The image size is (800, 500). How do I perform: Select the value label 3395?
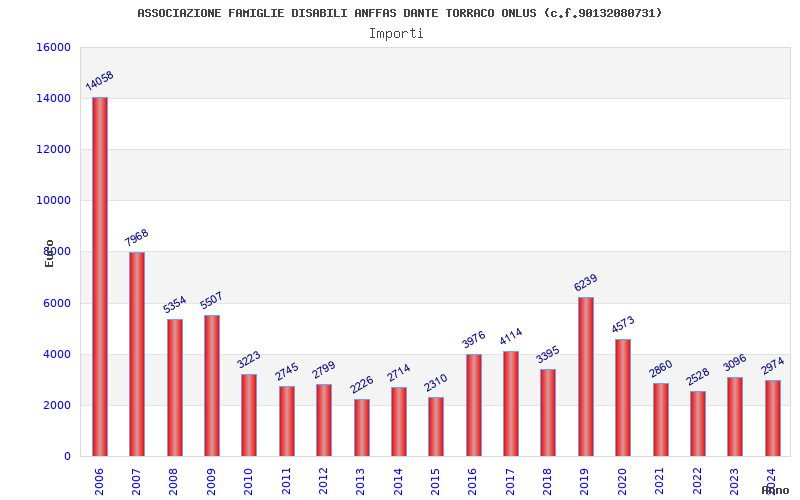coord(547,355)
